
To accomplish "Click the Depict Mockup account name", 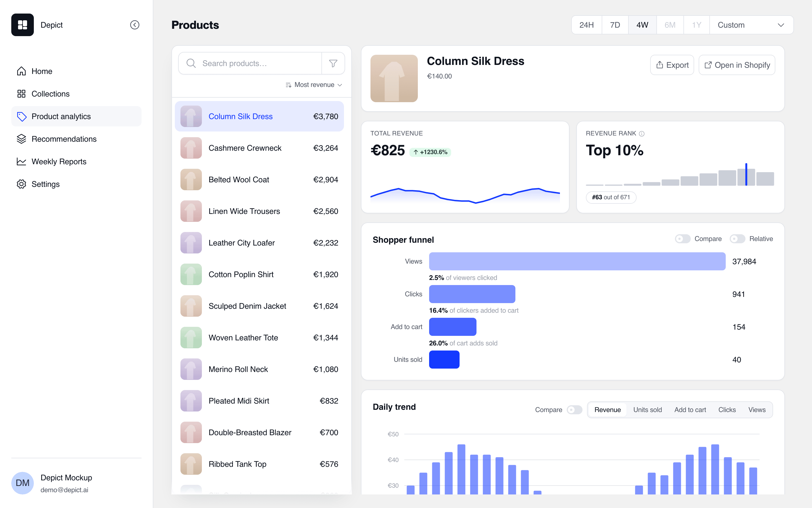I will coord(67,478).
